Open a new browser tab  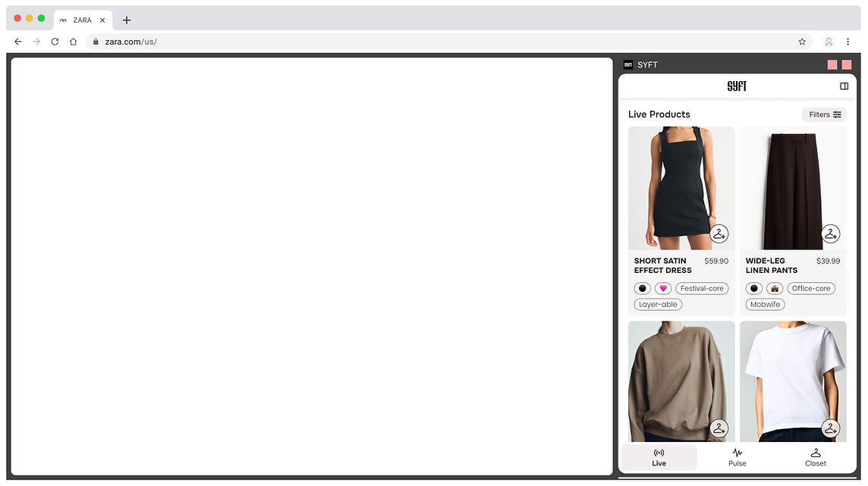tap(127, 20)
